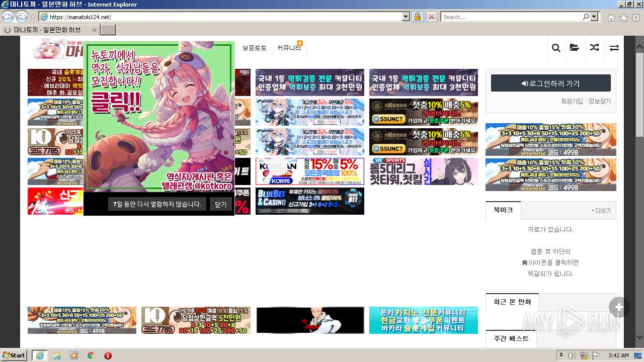Open the manatoki site logo
This screenshot has height=362, width=644.
tap(58, 49)
